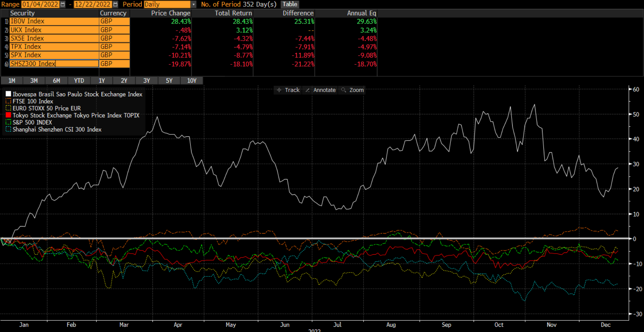The height and width of the screenshot is (332, 644).
Task: Open the SPX Index currency GBP field
Action: tap(115, 55)
